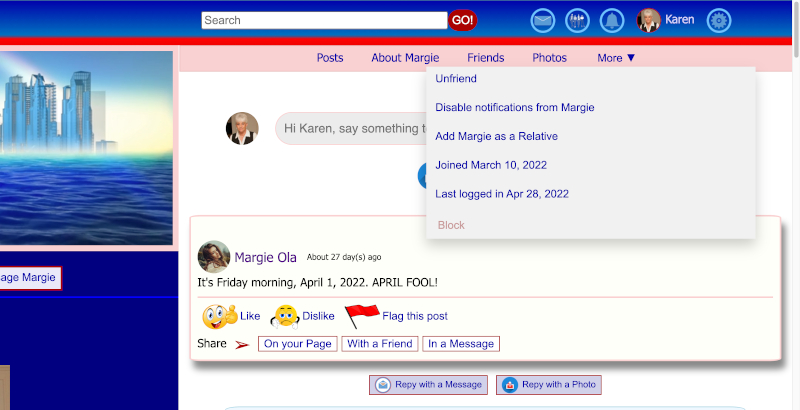The height and width of the screenshot is (410, 800).
Task: Open the notifications bell icon
Action: pos(612,20)
